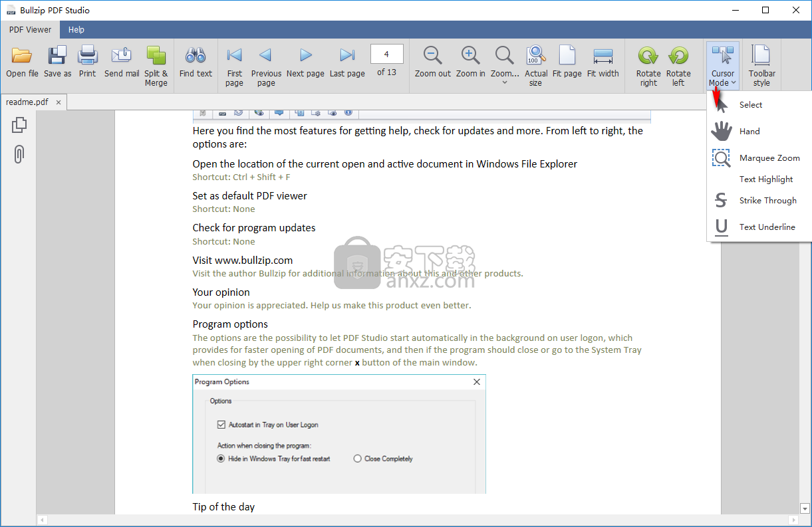The width and height of the screenshot is (812, 527).
Task: Set view to Actual size
Action: tap(536, 66)
